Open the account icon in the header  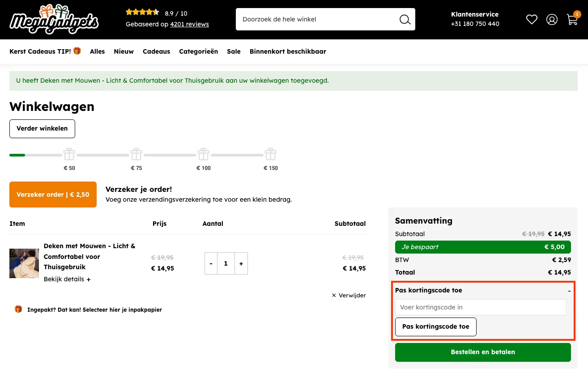coord(552,19)
